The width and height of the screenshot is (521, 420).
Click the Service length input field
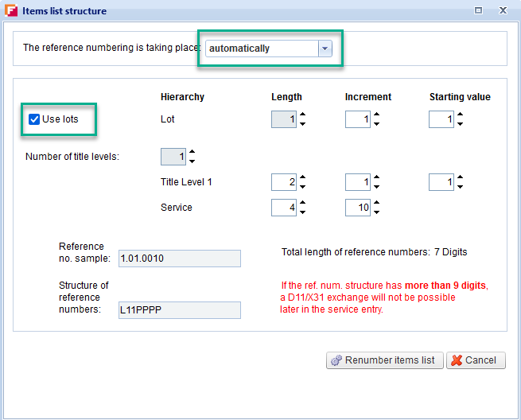(x=284, y=208)
